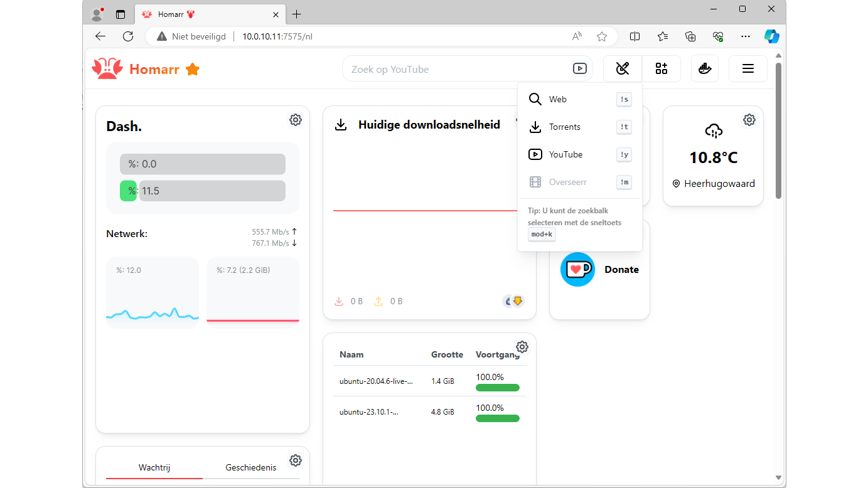Click the page vertical scrollbar thumb

tap(778, 130)
